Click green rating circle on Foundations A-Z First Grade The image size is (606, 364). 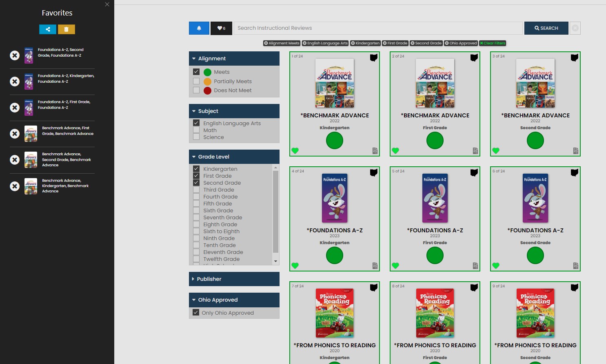[x=435, y=256]
